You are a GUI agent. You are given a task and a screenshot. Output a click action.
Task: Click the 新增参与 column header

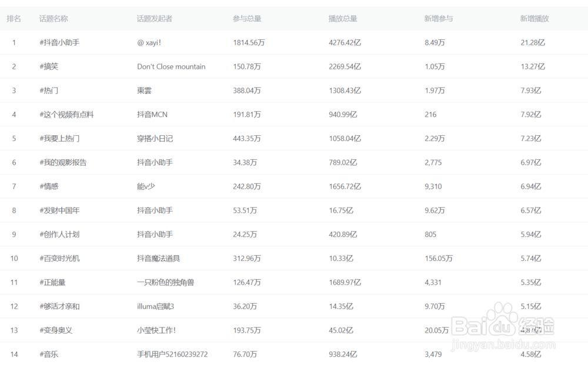coord(439,19)
